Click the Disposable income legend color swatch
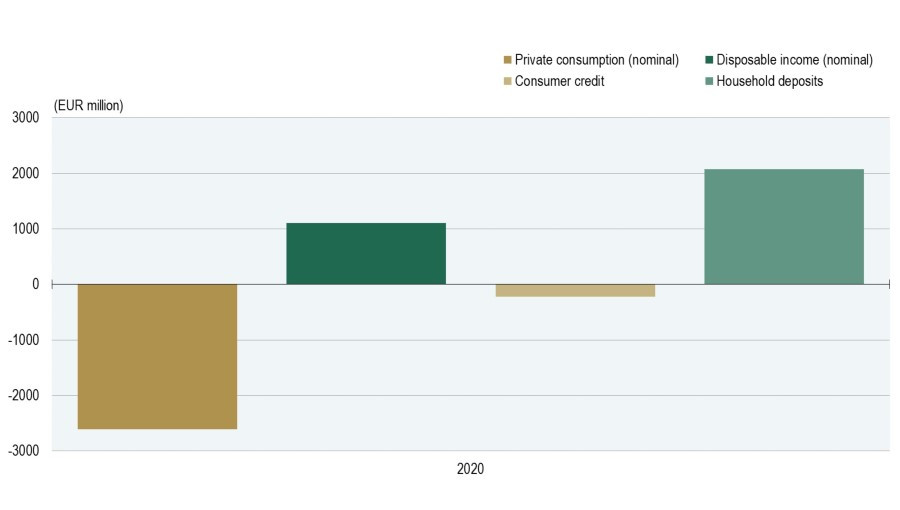The height and width of the screenshot is (510, 900). 709,60
